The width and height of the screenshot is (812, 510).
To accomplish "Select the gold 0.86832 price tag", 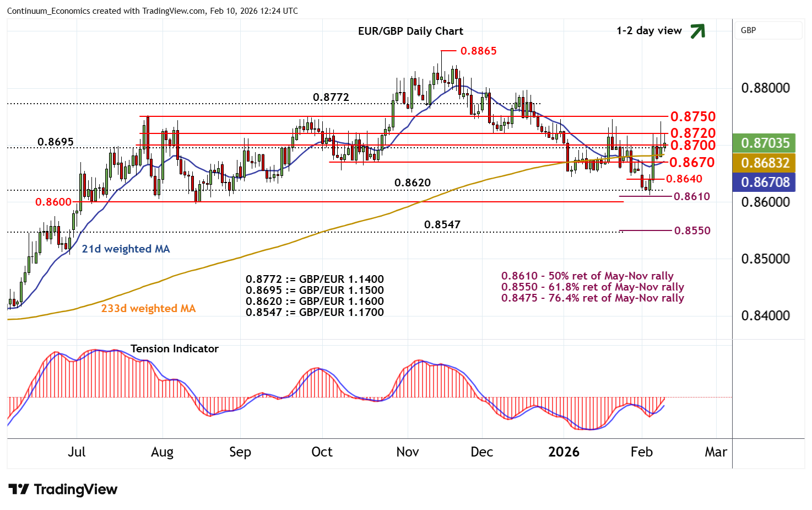I will click(x=765, y=163).
